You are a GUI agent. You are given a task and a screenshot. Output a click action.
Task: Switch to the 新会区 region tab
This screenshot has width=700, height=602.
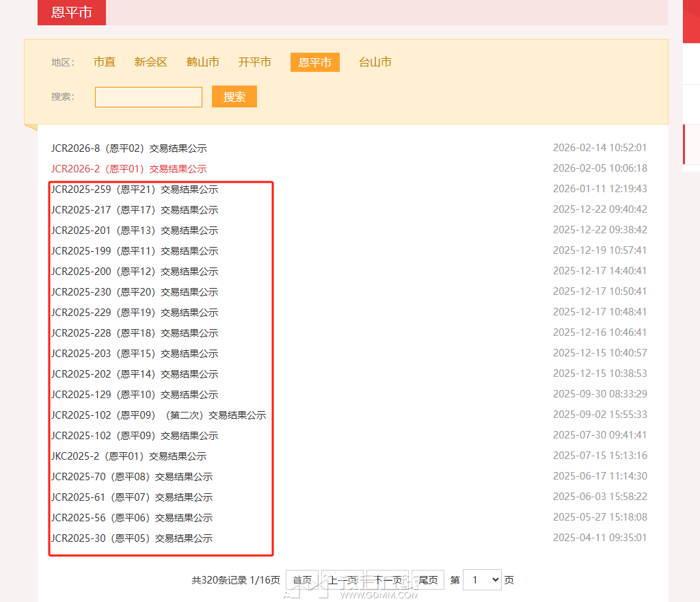(x=150, y=62)
